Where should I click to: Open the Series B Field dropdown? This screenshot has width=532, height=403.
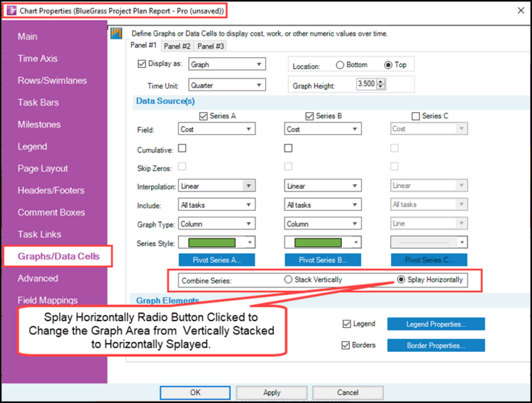(322, 129)
